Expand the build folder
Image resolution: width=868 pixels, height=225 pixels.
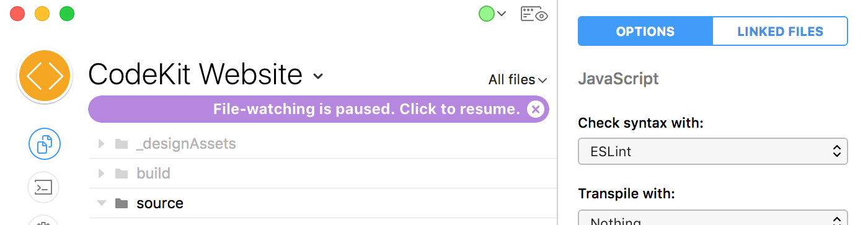102,174
